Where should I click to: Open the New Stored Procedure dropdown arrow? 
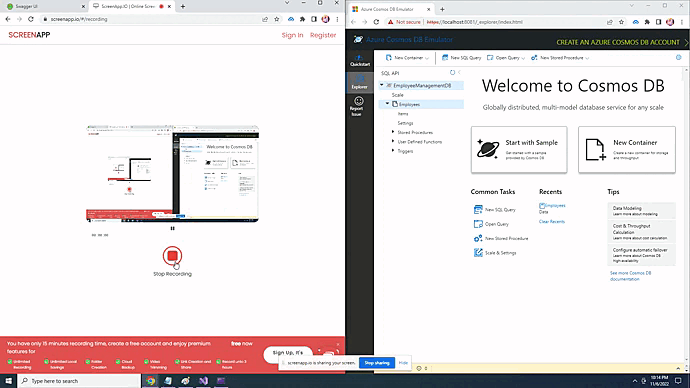coord(587,58)
